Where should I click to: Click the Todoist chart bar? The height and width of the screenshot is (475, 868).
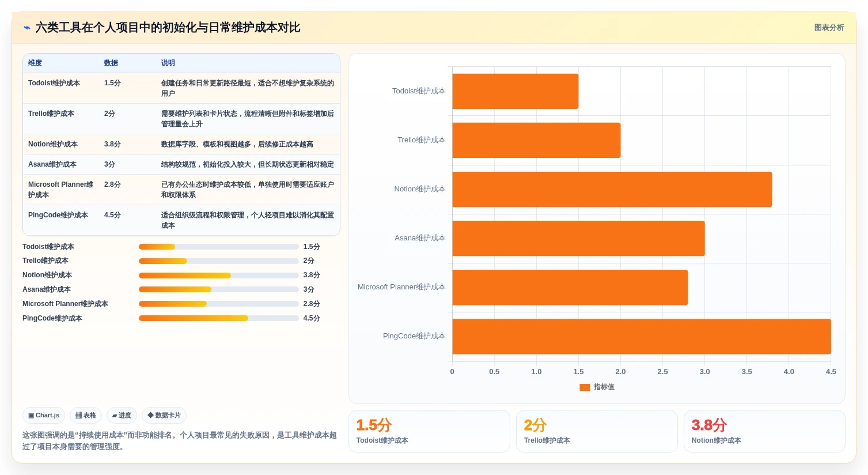516,91
